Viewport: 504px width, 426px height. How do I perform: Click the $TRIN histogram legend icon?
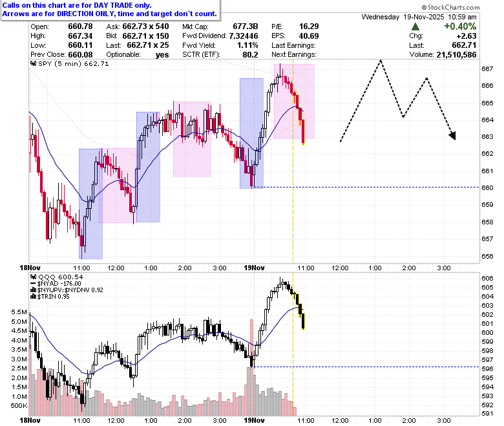point(33,297)
